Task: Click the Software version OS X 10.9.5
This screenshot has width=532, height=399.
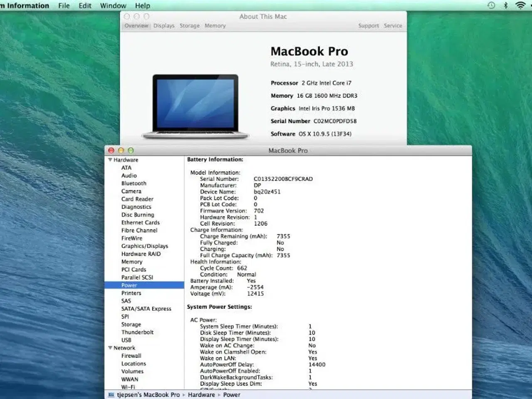Action: tap(325, 134)
